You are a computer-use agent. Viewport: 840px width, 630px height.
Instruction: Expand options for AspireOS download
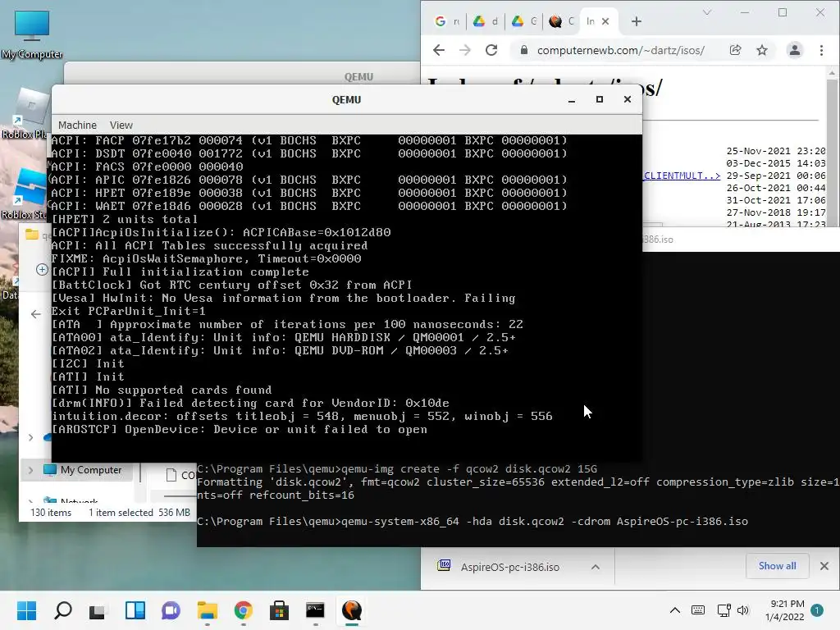pyautogui.click(x=596, y=567)
